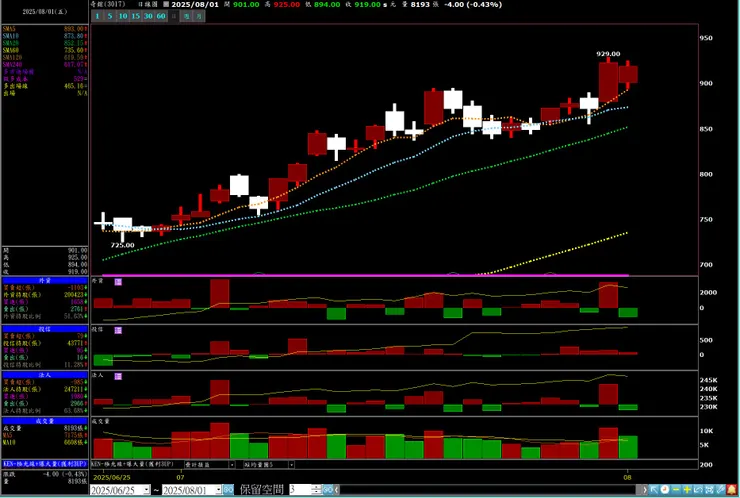Screen dimensions: 740x498
Task: Open the alert bell icon
Action: (x=732, y=490)
